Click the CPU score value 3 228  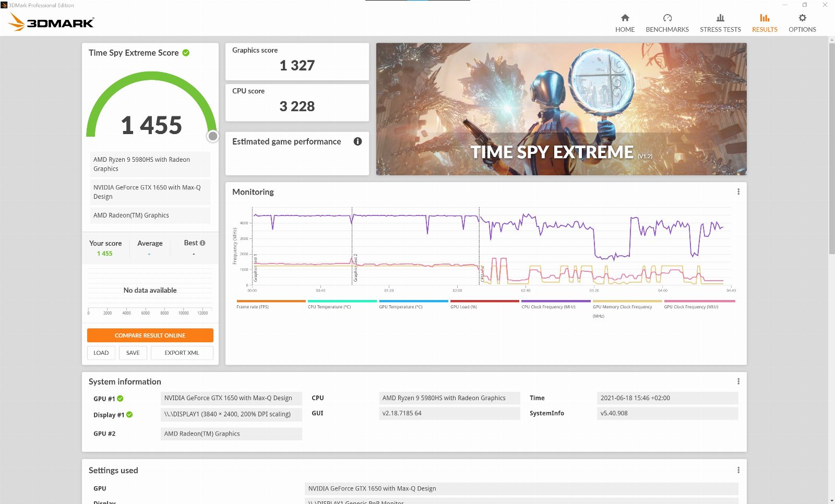297,106
